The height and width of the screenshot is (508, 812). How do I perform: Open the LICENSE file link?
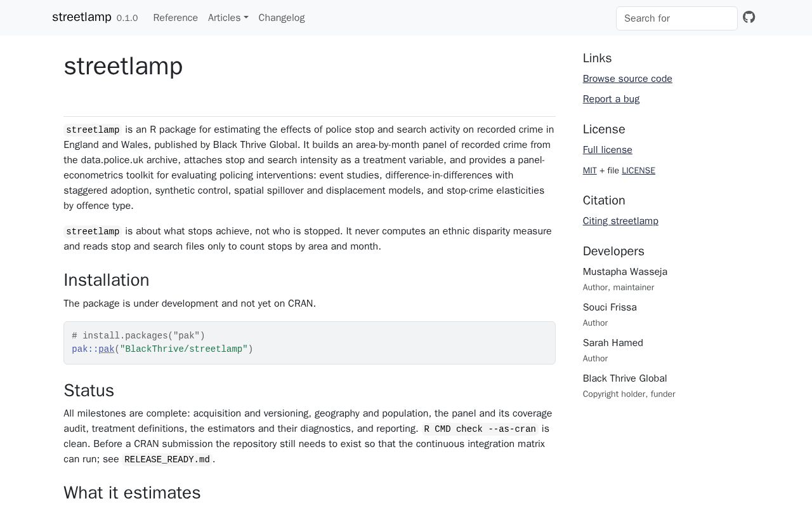638,170
